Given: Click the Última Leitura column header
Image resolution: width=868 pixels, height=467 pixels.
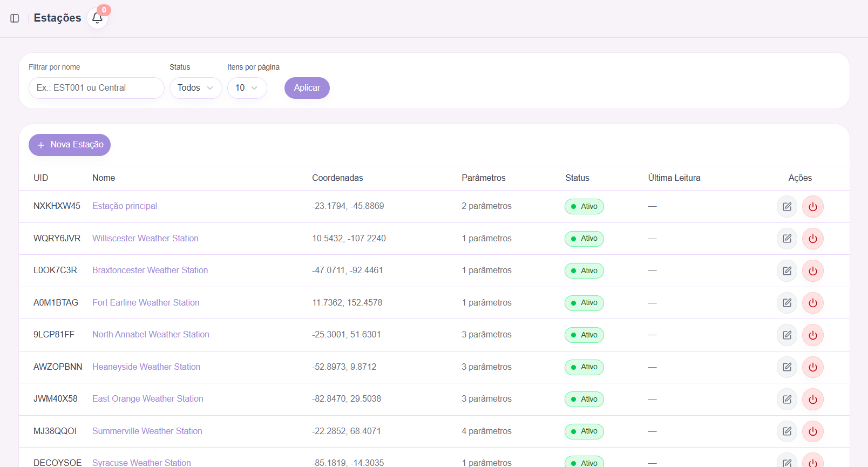Looking at the screenshot, I should click(x=674, y=178).
